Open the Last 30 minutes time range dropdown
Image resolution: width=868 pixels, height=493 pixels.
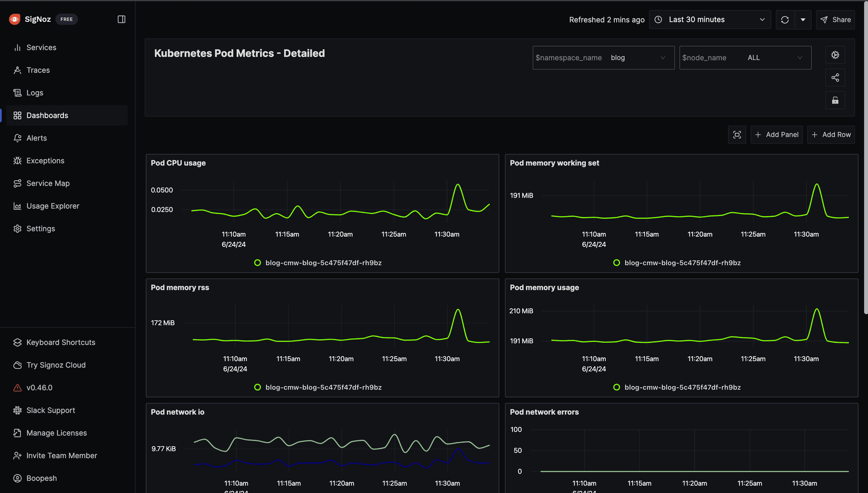pyautogui.click(x=710, y=20)
